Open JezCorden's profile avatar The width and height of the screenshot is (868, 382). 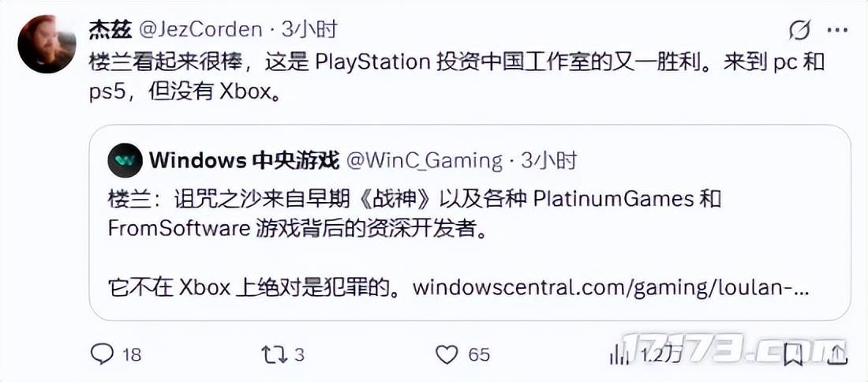click(x=47, y=43)
